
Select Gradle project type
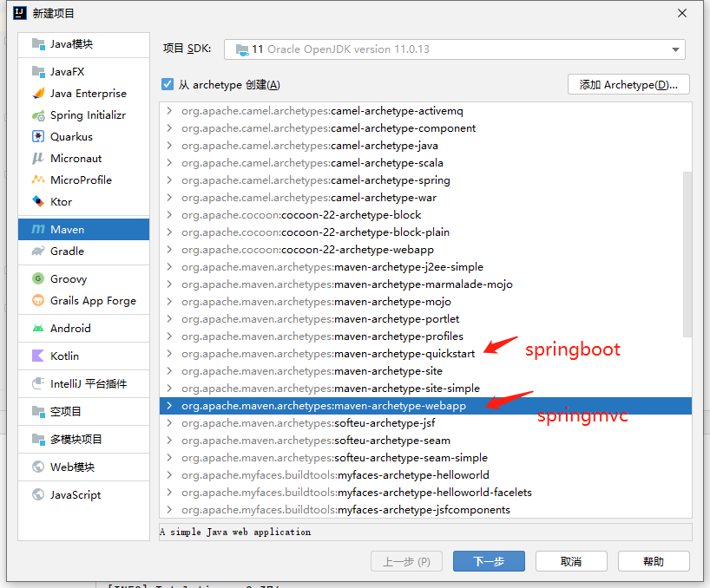pos(84,251)
